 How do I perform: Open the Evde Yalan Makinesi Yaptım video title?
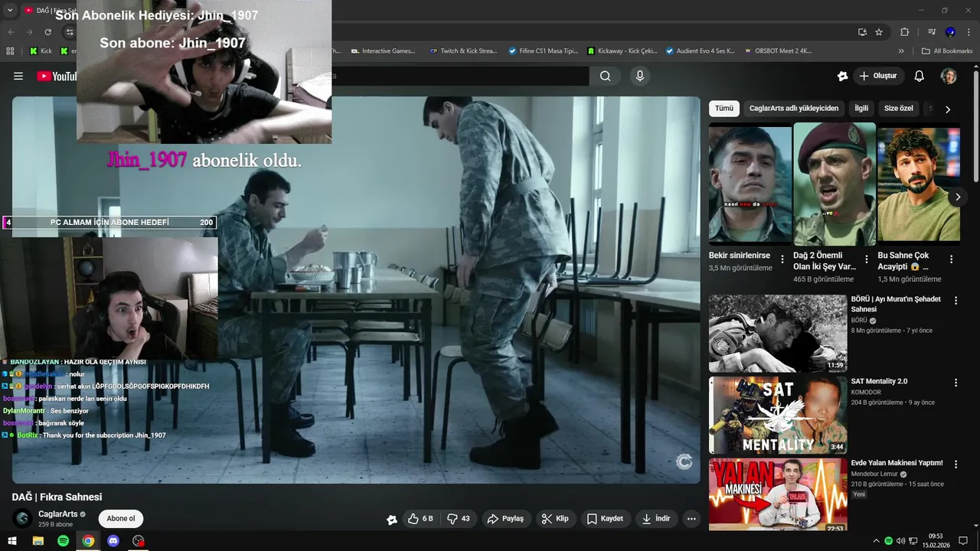click(x=897, y=463)
